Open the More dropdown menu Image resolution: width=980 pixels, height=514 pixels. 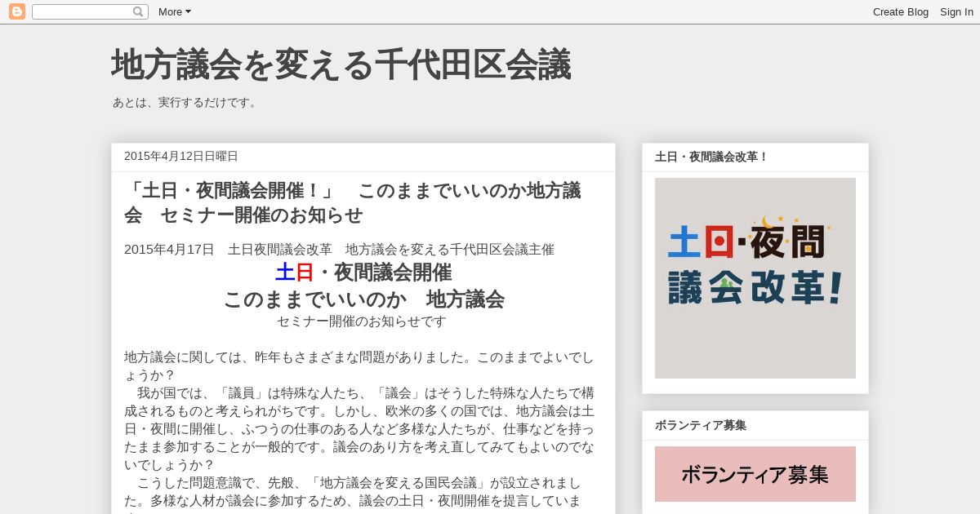[x=175, y=11]
